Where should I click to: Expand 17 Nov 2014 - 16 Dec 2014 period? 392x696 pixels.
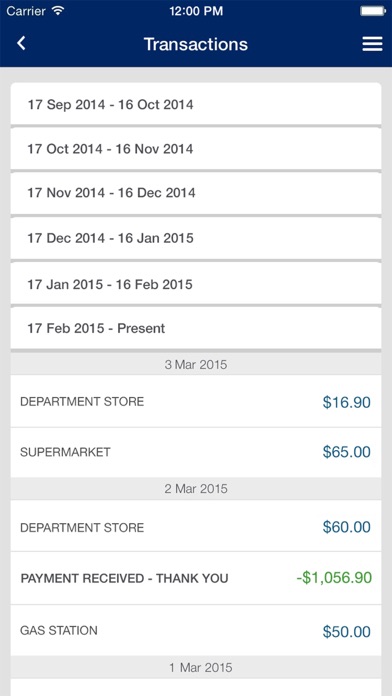click(196, 193)
